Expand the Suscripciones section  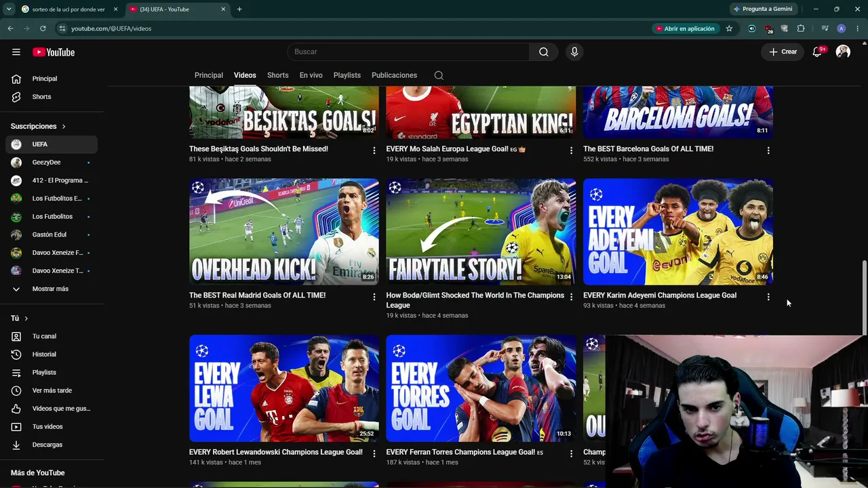[39, 126]
